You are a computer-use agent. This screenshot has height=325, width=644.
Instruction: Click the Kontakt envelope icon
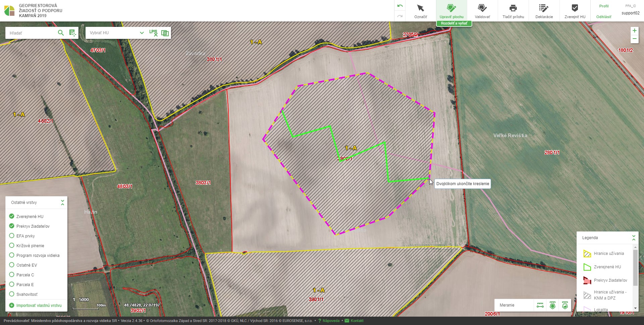pyautogui.click(x=347, y=321)
